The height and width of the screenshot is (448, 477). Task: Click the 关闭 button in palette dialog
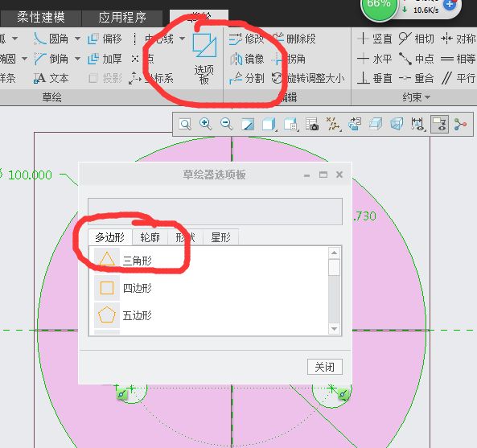pyautogui.click(x=325, y=367)
